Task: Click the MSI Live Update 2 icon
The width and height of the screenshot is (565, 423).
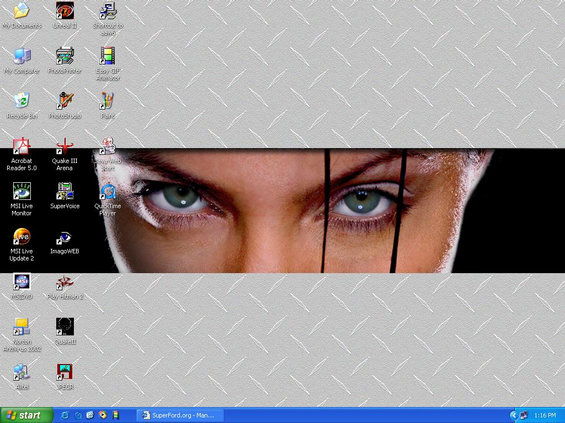Action: (x=22, y=236)
